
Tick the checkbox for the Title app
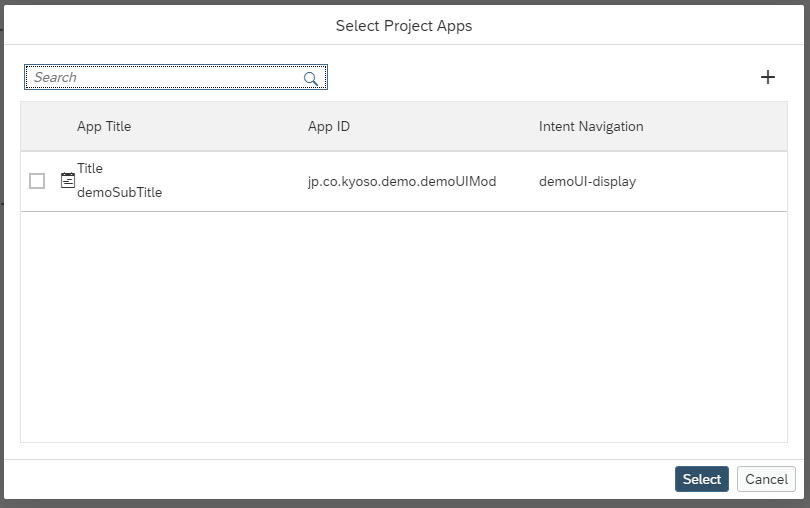pyautogui.click(x=37, y=181)
